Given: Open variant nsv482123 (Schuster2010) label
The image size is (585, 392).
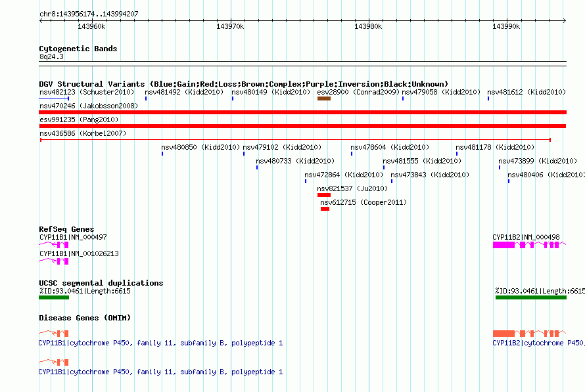Looking at the screenshot, I should (x=87, y=92).
